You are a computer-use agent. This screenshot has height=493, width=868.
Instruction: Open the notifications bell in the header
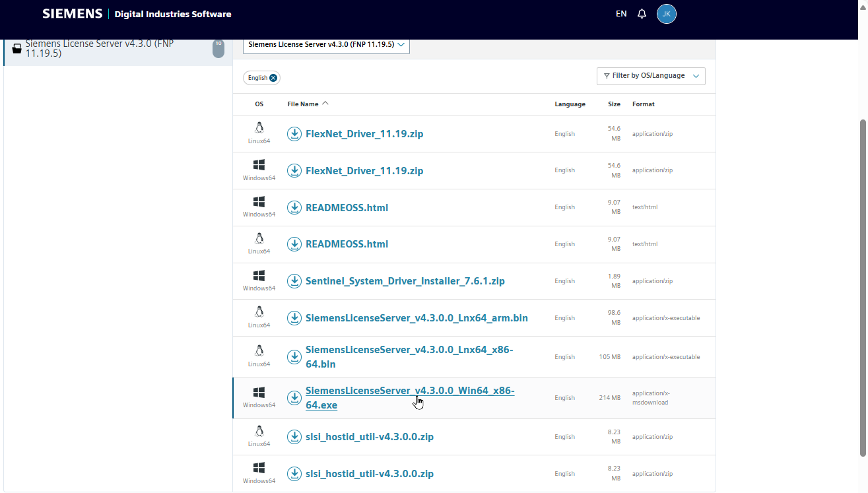tap(642, 14)
